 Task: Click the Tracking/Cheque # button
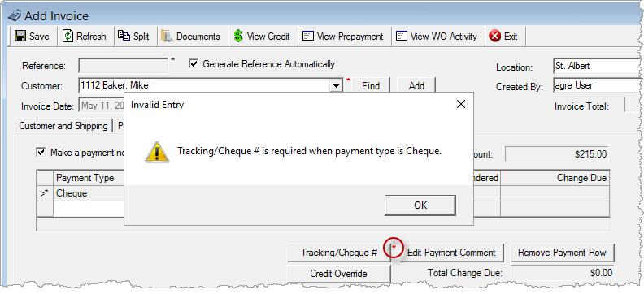339,253
